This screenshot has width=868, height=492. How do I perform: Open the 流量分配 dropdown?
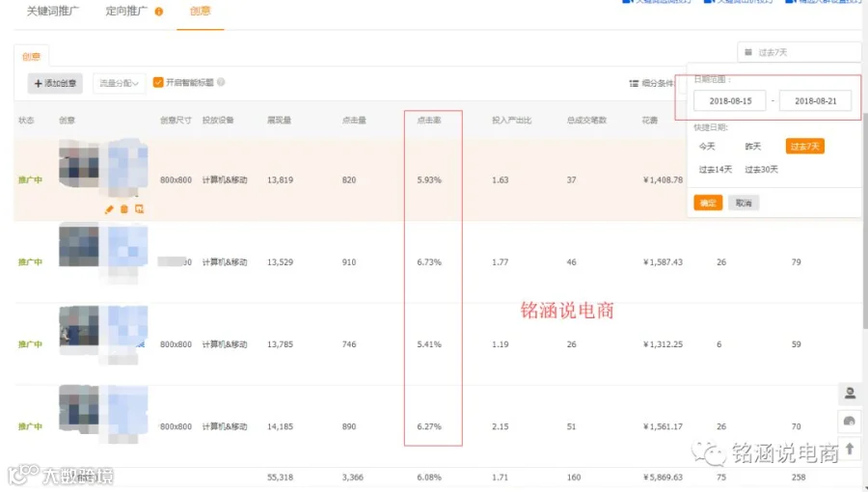pyautogui.click(x=119, y=83)
